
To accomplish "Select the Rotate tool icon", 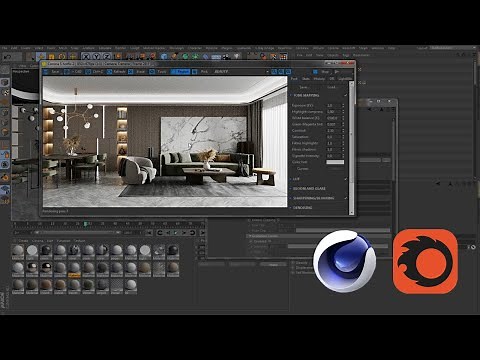I will tap(62, 56).
